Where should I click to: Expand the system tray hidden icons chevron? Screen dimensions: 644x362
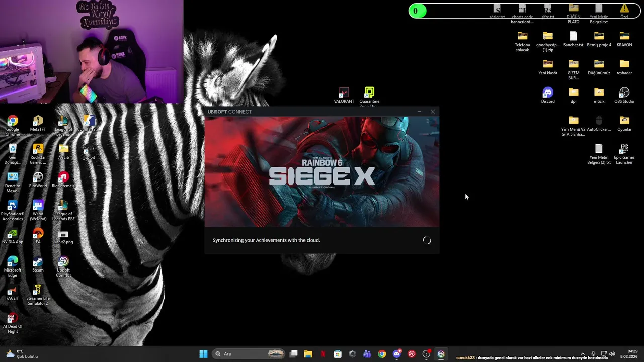583,354
